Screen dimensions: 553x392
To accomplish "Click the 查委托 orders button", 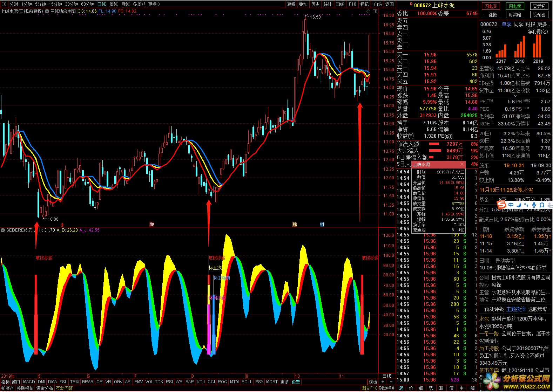I will click(x=539, y=6).
